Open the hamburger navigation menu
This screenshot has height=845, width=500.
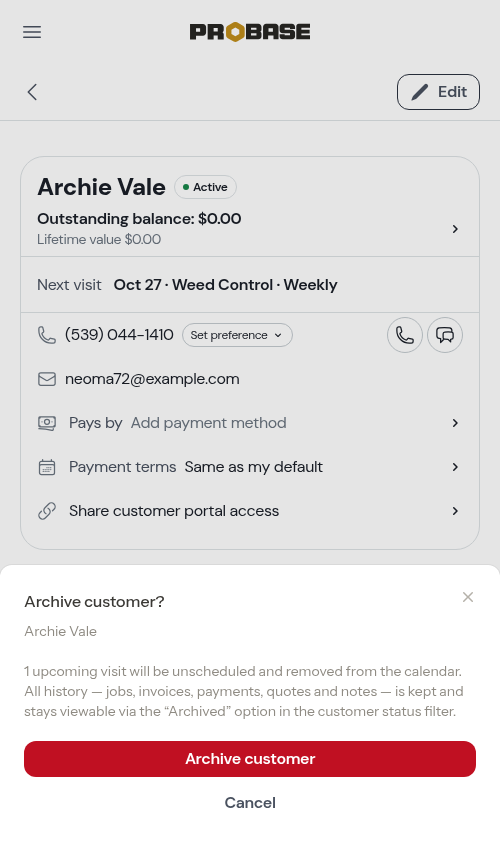32,32
